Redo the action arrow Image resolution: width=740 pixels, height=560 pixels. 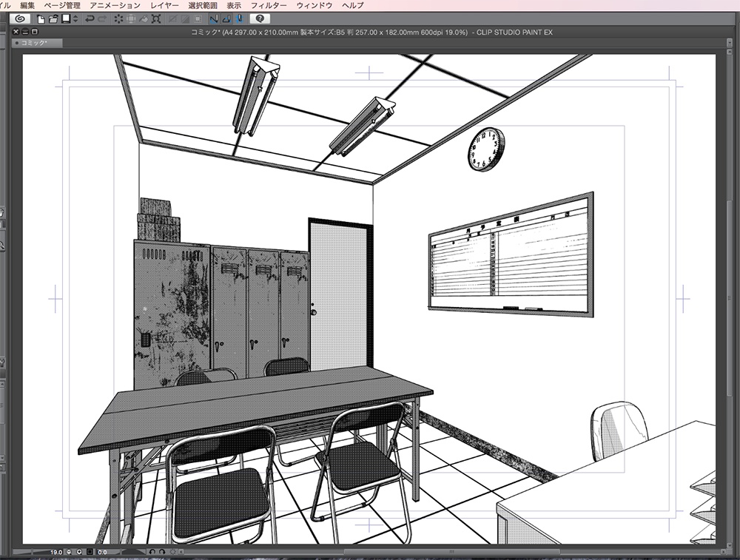(x=102, y=19)
